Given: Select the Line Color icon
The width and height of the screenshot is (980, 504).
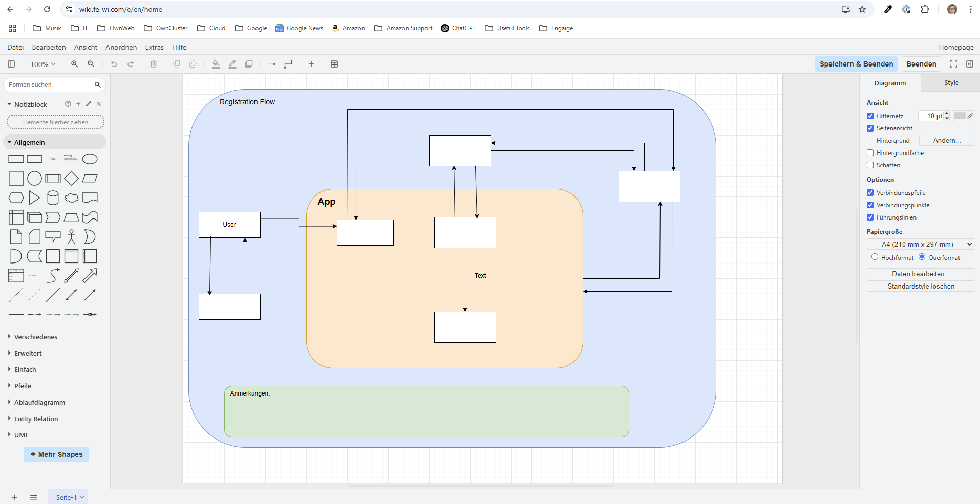Looking at the screenshot, I should point(232,64).
